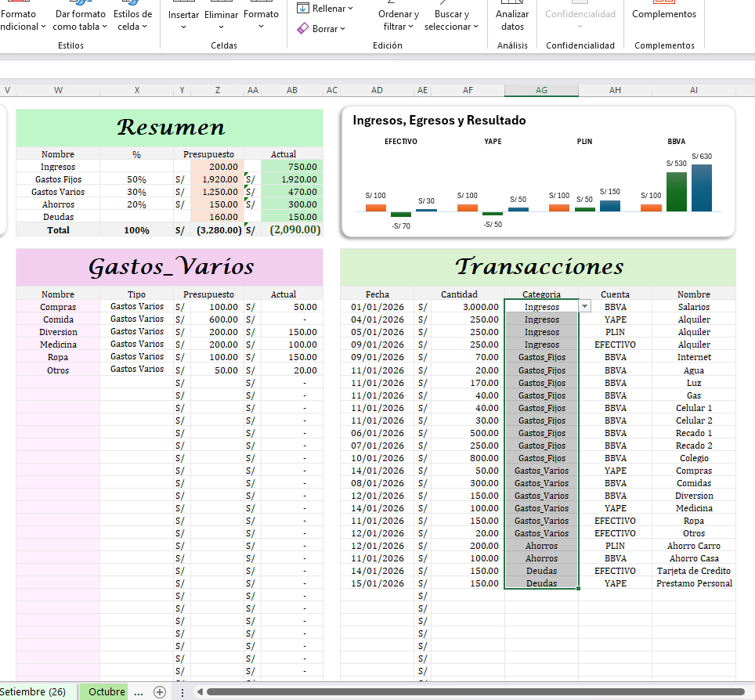Select the Ahorro Carro cell
The width and height of the screenshot is (755, 700).
point(693,546)
